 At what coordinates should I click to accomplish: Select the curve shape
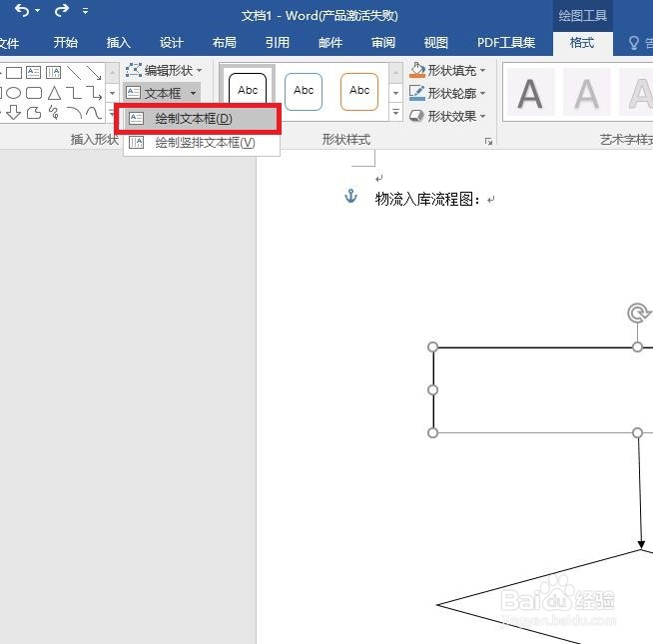click(94, 113)
